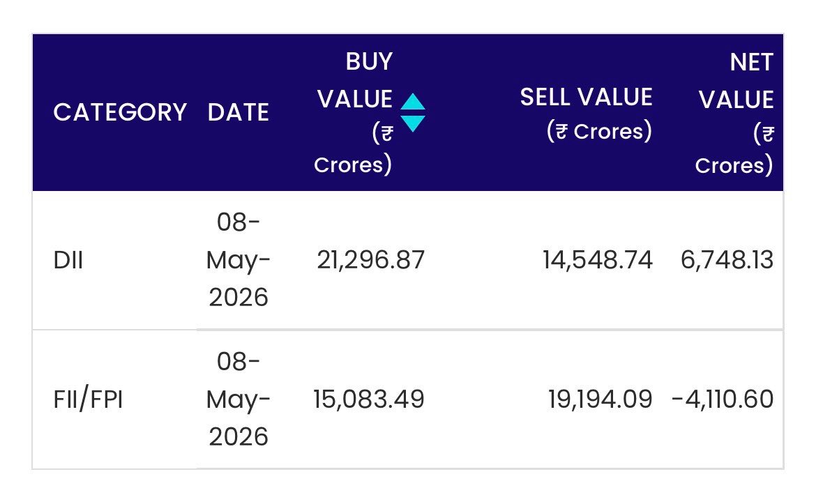The width and height of the screenshot is (816, 504).
Task: Click the BUY VALUE column header text
Action: tap(355, 80)
